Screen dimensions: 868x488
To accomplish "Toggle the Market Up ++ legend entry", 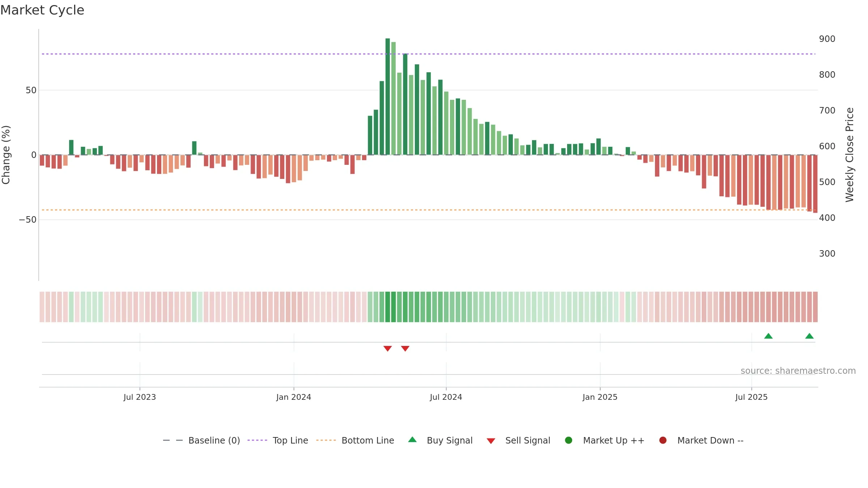I will click(604, 440).
